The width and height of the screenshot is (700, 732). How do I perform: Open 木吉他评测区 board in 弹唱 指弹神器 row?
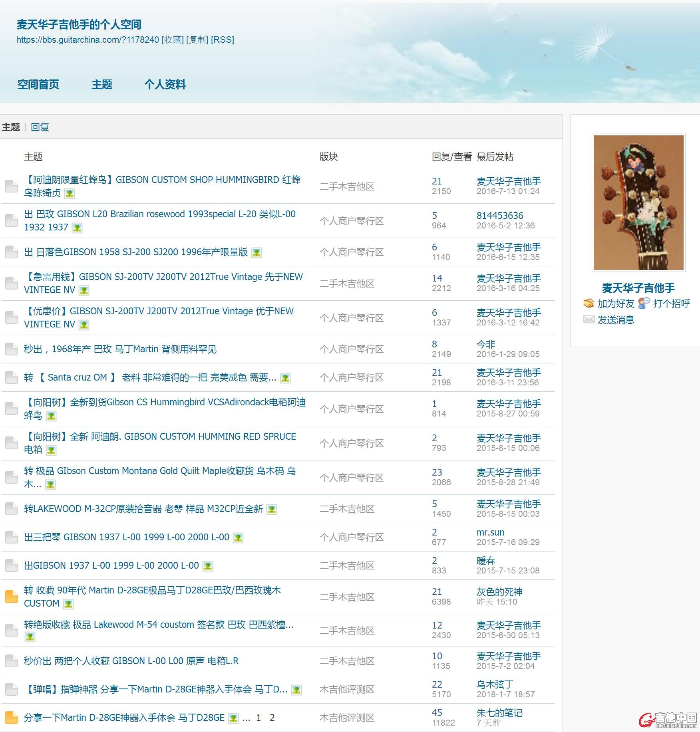point(347,689)
